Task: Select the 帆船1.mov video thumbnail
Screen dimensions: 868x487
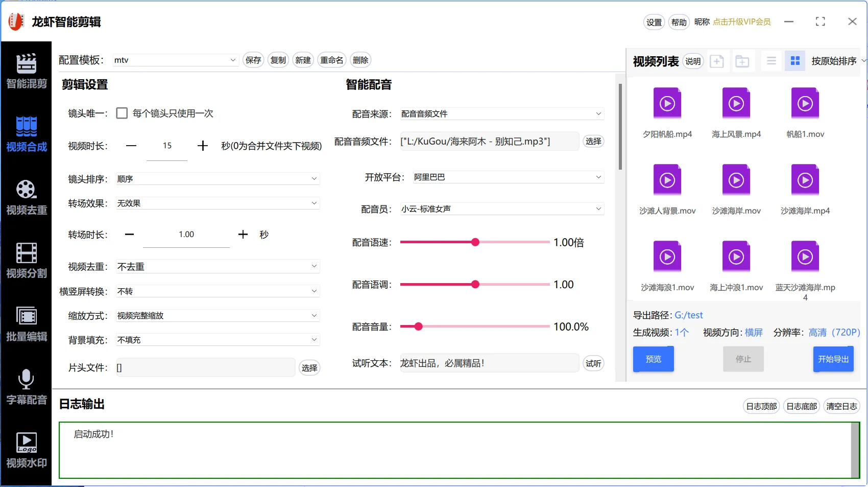Action: click(x=805, y=104)
